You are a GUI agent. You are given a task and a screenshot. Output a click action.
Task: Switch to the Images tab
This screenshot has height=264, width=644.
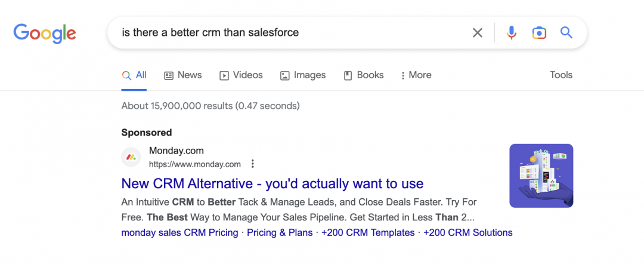coord(303,75)
